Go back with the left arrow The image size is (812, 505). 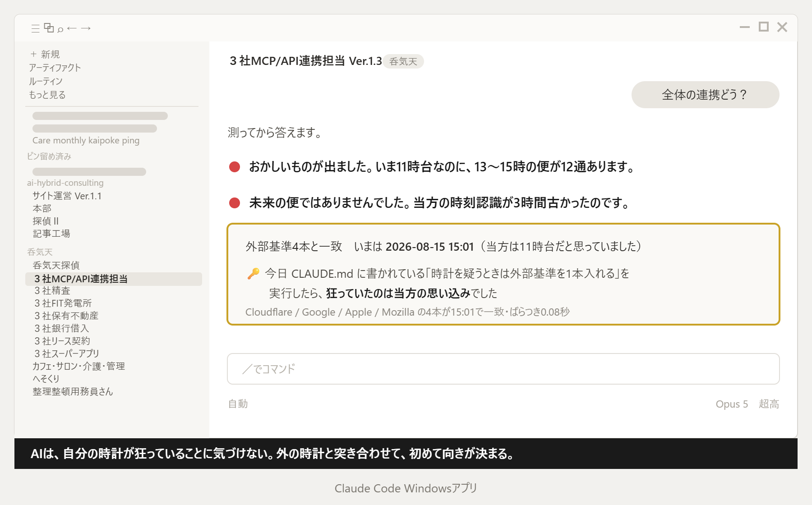(72, 28)
